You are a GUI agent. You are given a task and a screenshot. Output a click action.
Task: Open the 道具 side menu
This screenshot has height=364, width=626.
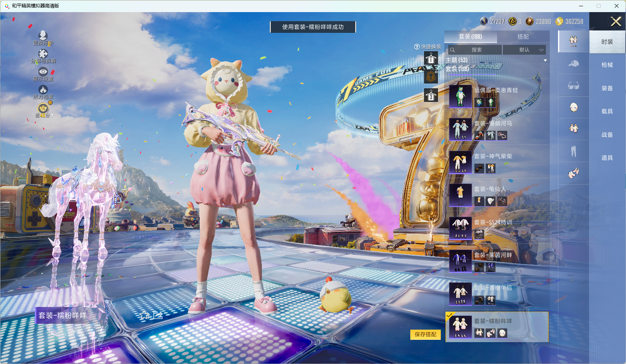click(x=607, y=158)
